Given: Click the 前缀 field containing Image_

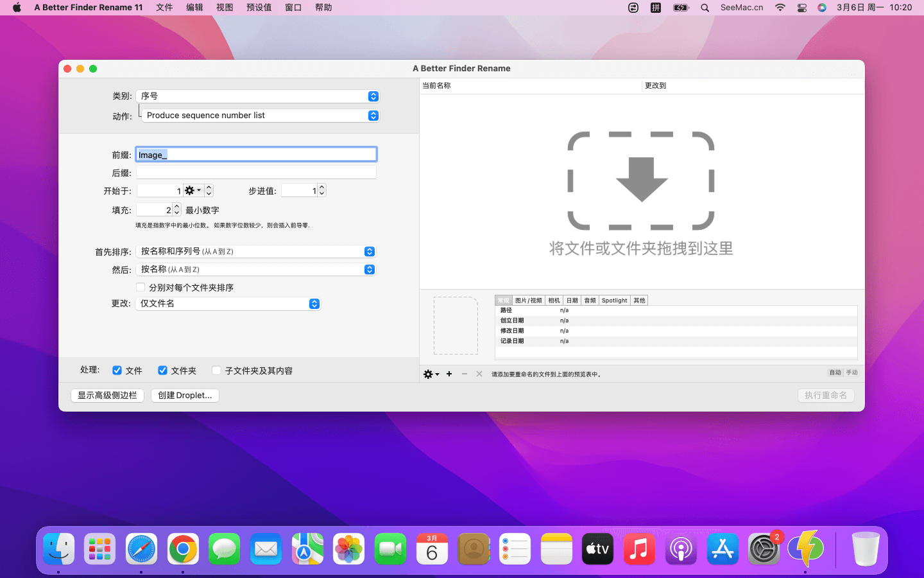Looking at the screenshot, I should click(x=256, y=154).
